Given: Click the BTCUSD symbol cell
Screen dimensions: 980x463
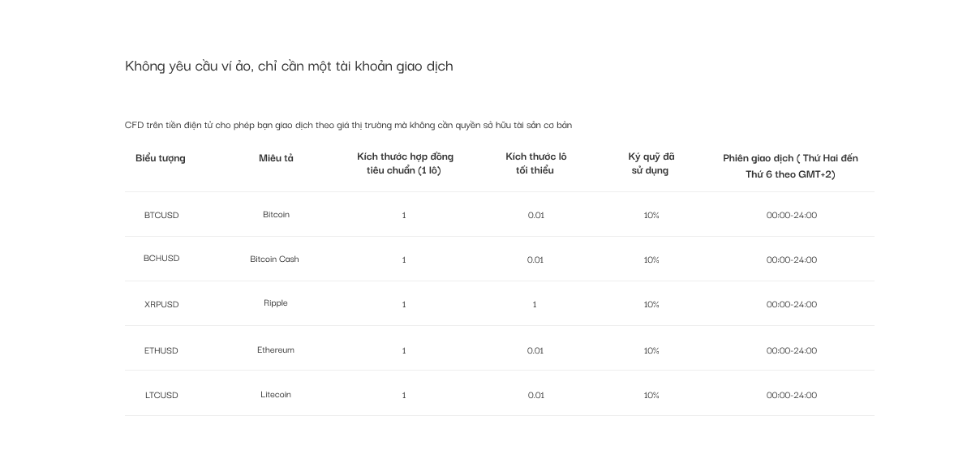Looking at the screenshot, I should pos(161,215).
